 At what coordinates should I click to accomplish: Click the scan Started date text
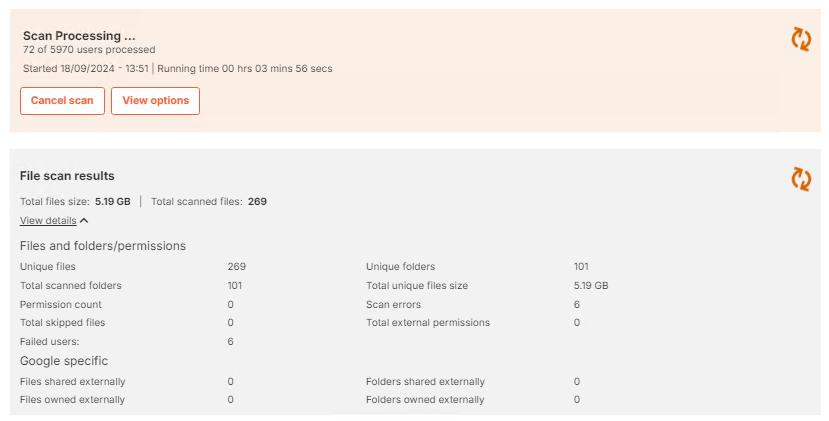85,69
